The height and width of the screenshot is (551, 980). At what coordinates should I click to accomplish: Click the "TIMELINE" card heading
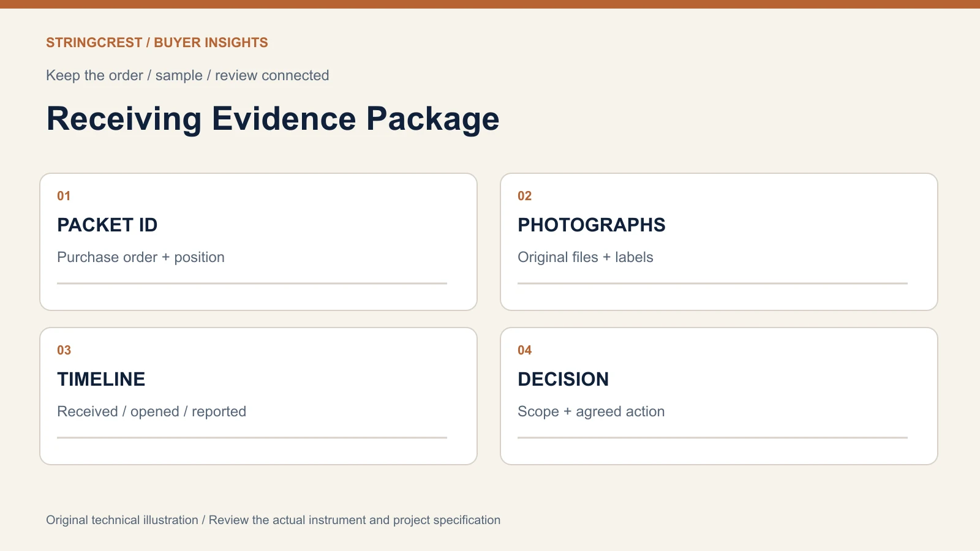coord(101,380)
